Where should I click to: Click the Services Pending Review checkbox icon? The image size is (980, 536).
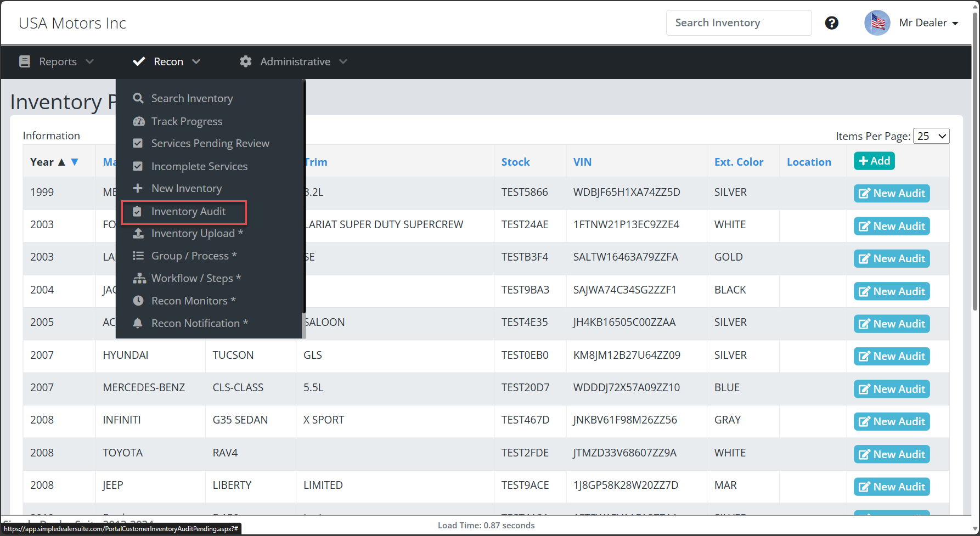coord(138,143)
